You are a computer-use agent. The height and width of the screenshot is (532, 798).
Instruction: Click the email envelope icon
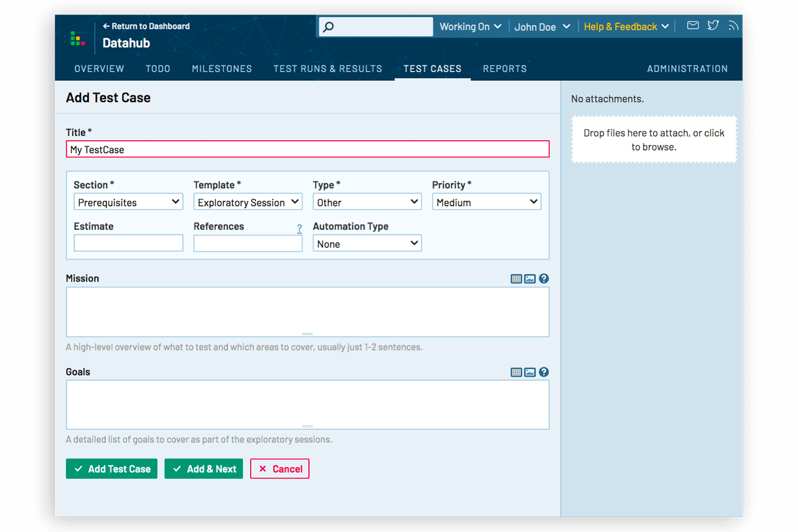692,25
